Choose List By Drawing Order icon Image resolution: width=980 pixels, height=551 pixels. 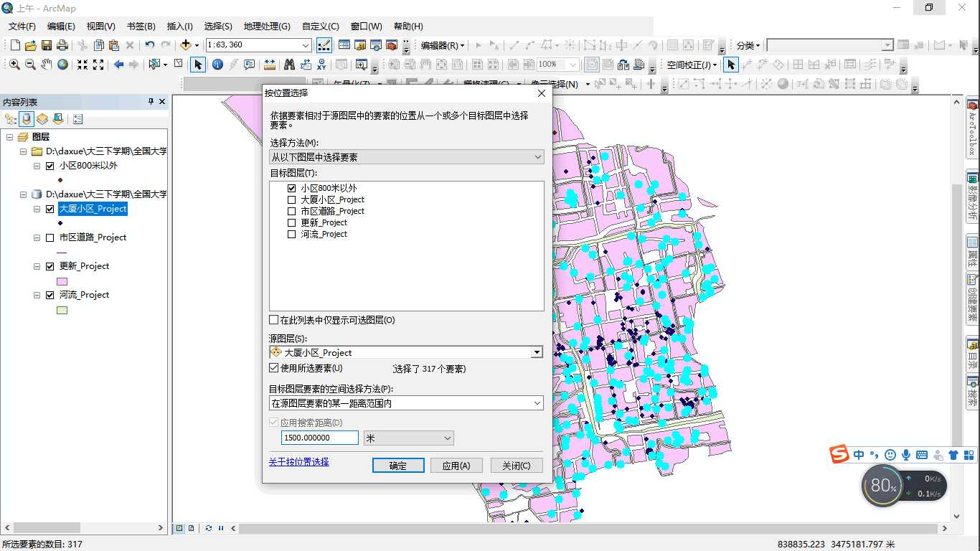[x=11, y=119]
